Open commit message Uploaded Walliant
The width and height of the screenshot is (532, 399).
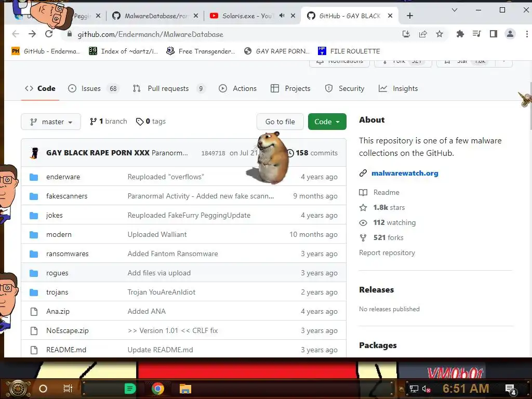157,234
